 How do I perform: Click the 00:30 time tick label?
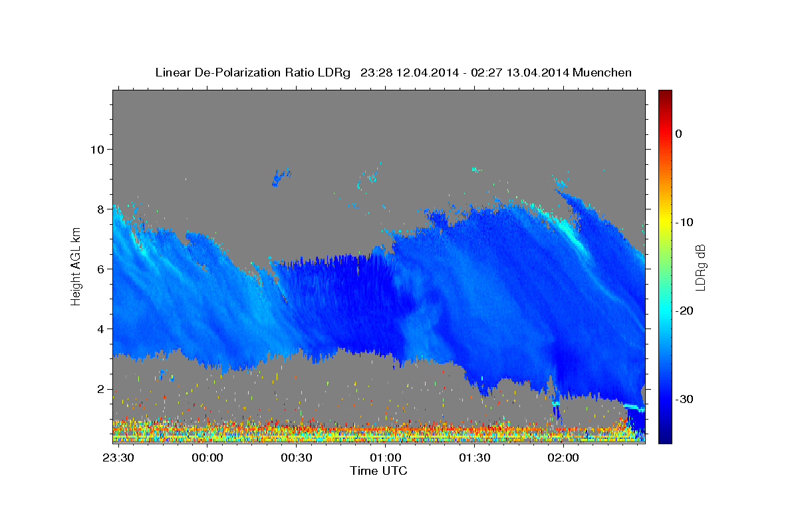point(296,458)
